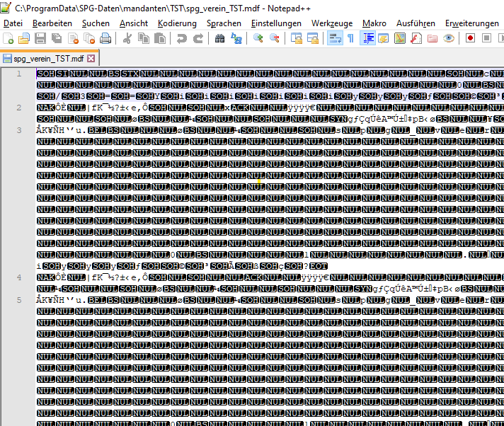Click the Zoom in magnifier icon
The width and height of the screenshot is (504, 426).
[x=258, y=38]
